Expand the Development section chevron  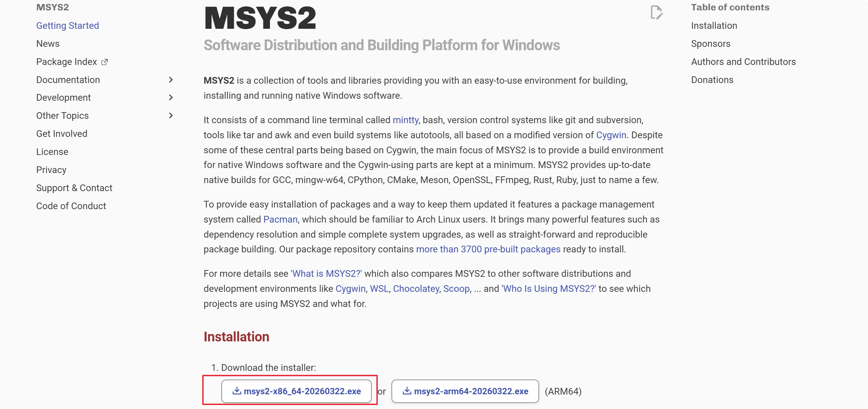click(x=171, y=98)
